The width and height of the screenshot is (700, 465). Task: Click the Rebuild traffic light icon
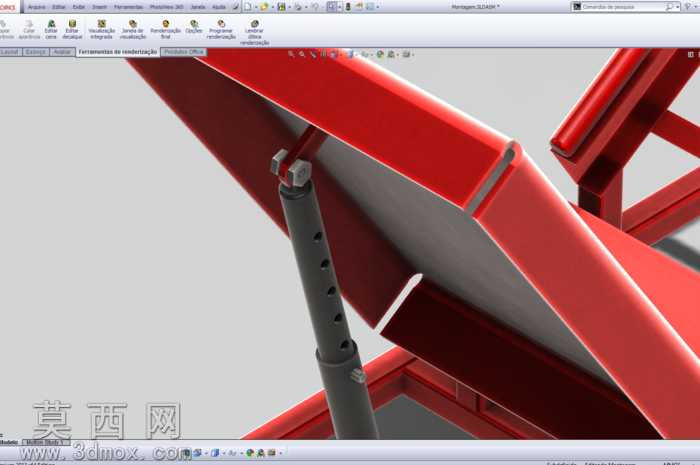pyautogui.click(x=348, y=7)
